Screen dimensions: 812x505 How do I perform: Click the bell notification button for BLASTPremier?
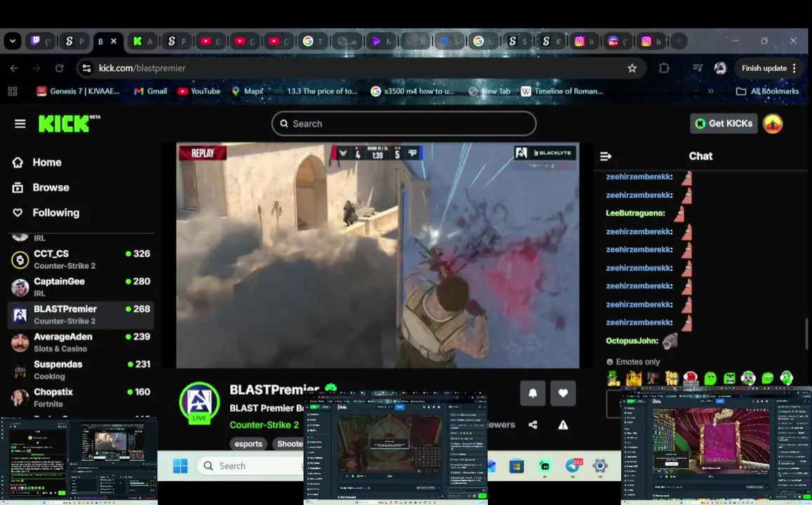click(x=533, y=393)
